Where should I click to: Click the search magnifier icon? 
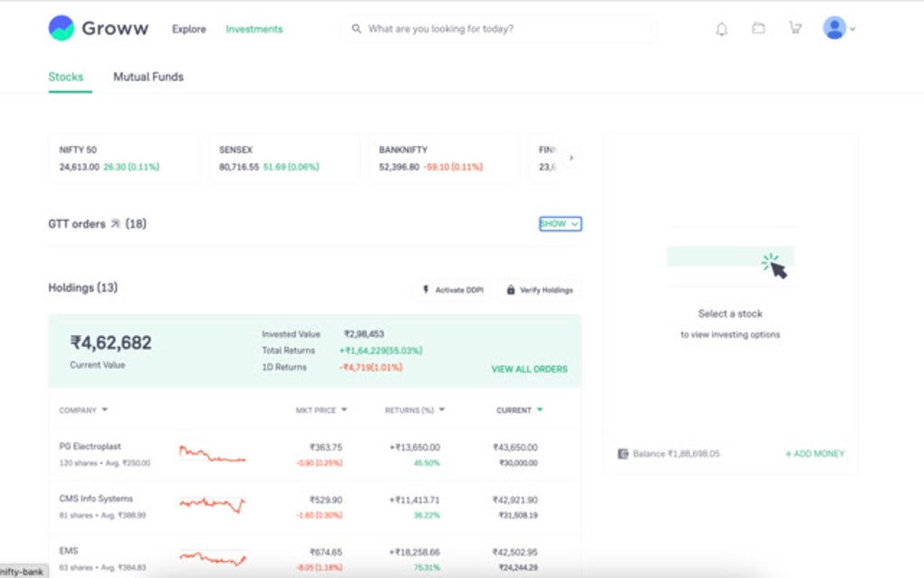[357, 28]
